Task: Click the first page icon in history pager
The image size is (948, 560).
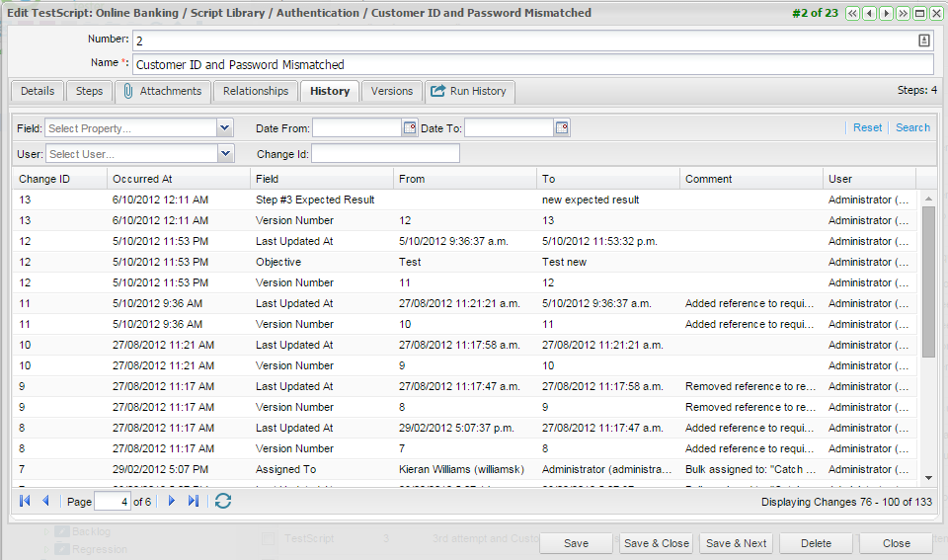Action: click(x=25, y=502)
